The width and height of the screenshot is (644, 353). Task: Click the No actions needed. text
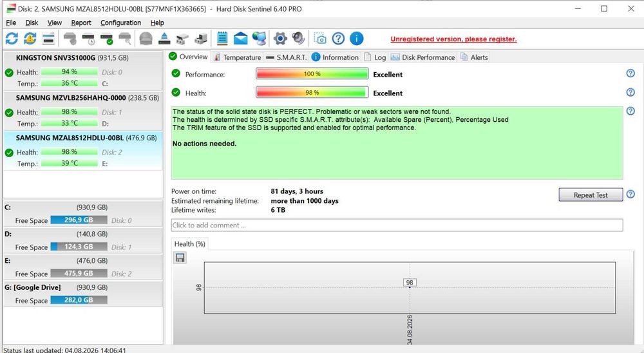pyautogui.click(x=205, y=144)
